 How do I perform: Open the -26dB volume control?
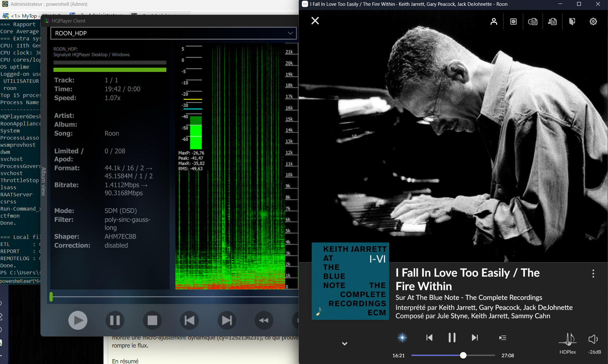[594, 344]
